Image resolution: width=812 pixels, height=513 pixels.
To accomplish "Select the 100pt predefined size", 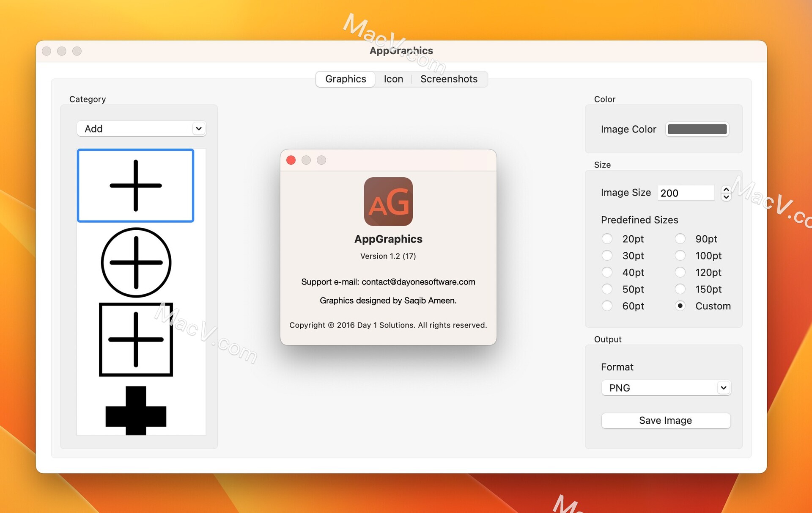I will (680, 256).
